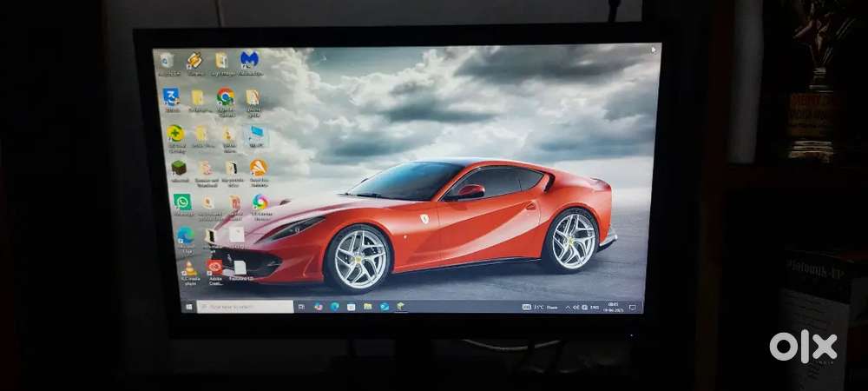This screenshot has width=868, height=391.
Task: Click the Windows Start button
Action: pyautogui.click(x=188, y=307)
